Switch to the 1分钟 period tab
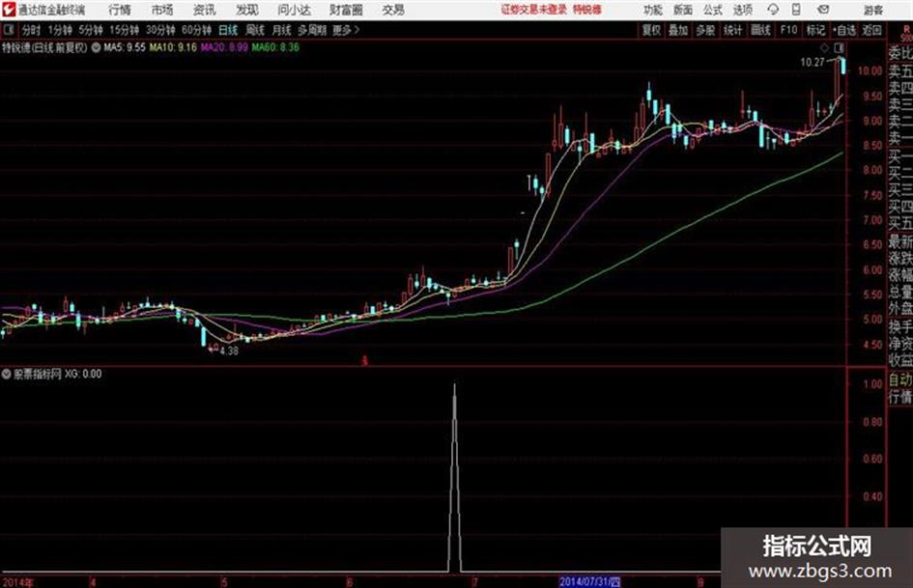 pyautogui.click(x=59, y=30)
